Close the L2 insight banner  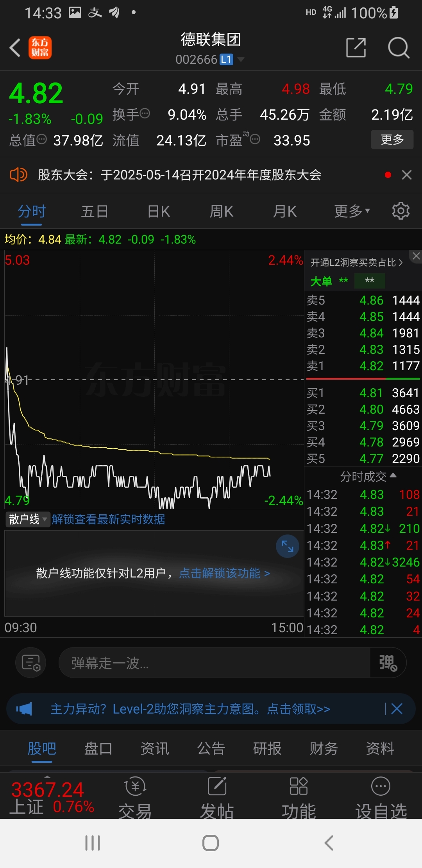point(416,256)
